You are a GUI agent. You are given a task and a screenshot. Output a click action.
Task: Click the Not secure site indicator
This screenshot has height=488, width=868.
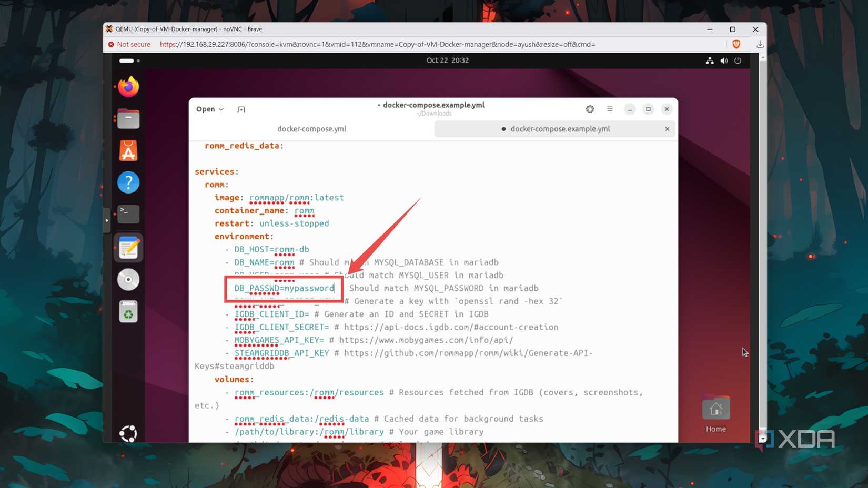pos(129,45)
